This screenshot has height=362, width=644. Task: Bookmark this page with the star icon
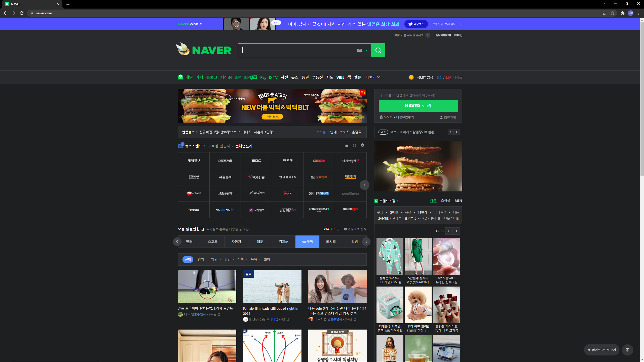pyautogui.click(x=613, y=13)
